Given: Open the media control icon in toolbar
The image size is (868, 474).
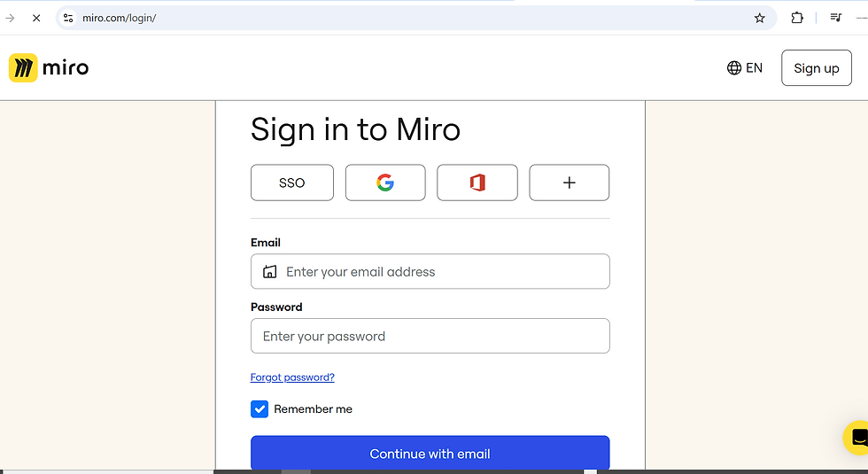Looking at the screenshot, I should (x=836, y=18).
